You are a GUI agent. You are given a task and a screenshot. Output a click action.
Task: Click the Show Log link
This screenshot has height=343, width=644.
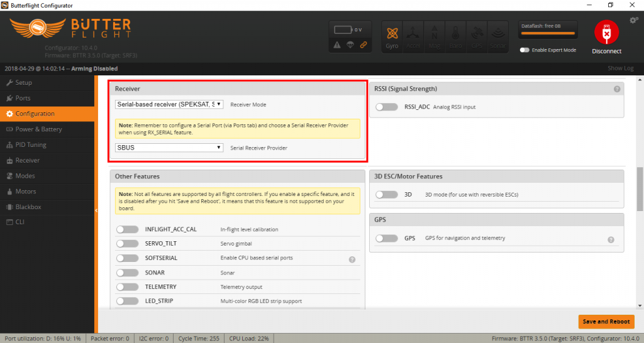620,68
